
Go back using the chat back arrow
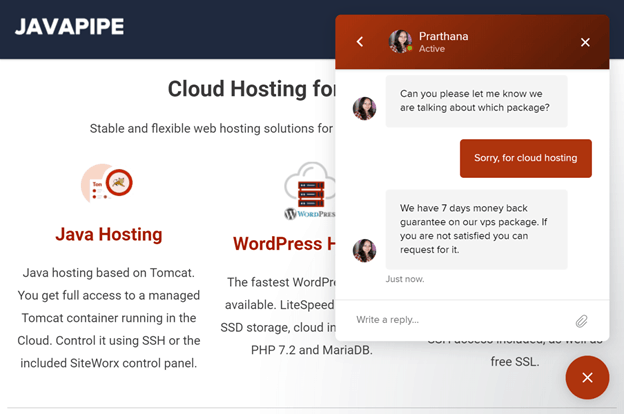tap(360, 41)
